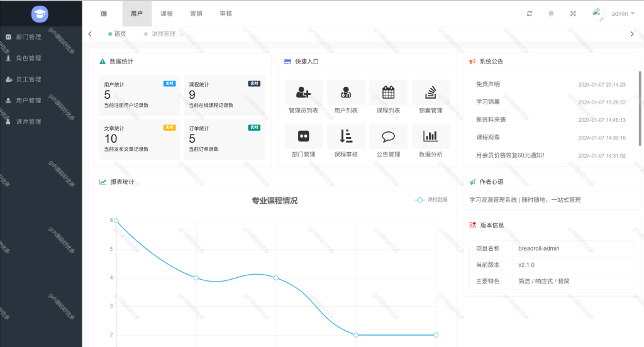
Task: Open 月会员价格恢复60元通知 announcement
Action: point(510,155)
